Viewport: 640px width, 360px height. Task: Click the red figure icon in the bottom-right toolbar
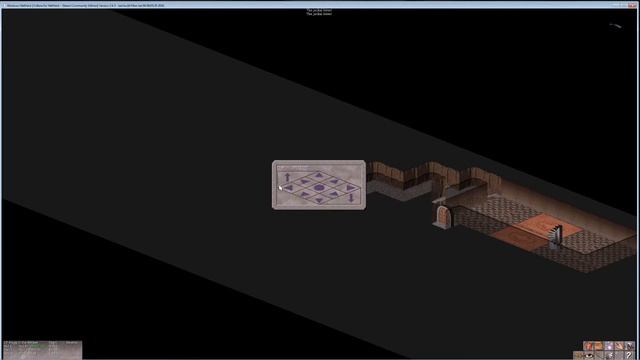[588, 346]
